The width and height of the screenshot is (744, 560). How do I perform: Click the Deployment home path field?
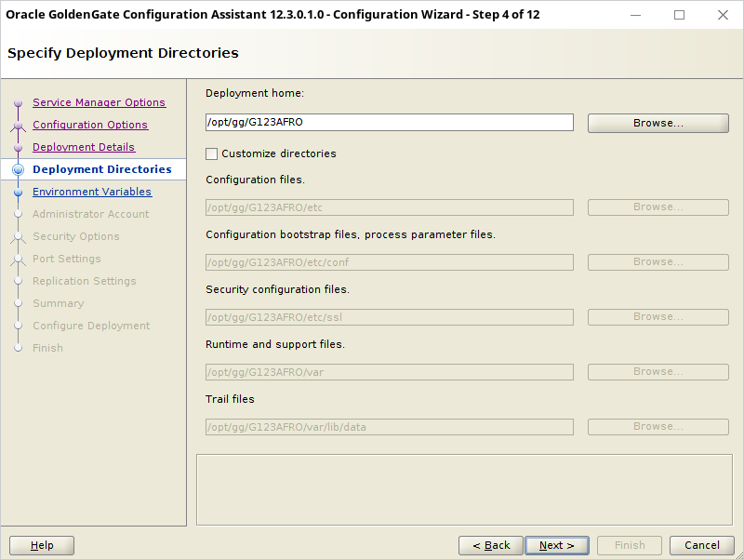point(389,123)
